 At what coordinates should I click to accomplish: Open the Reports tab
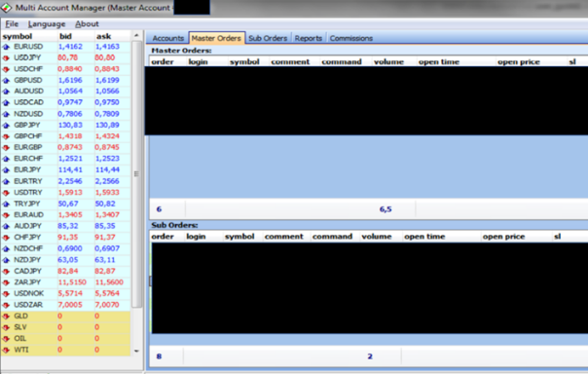click(x=309, y=38)
